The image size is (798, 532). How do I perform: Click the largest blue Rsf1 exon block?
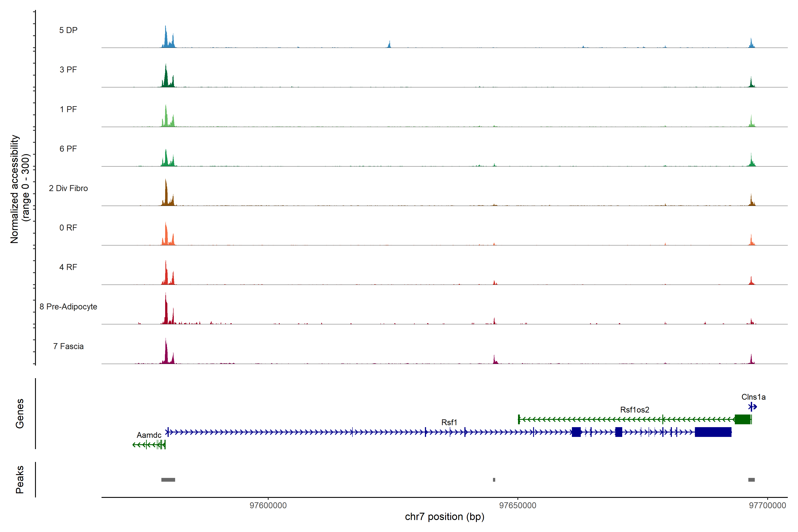point(713,432)
